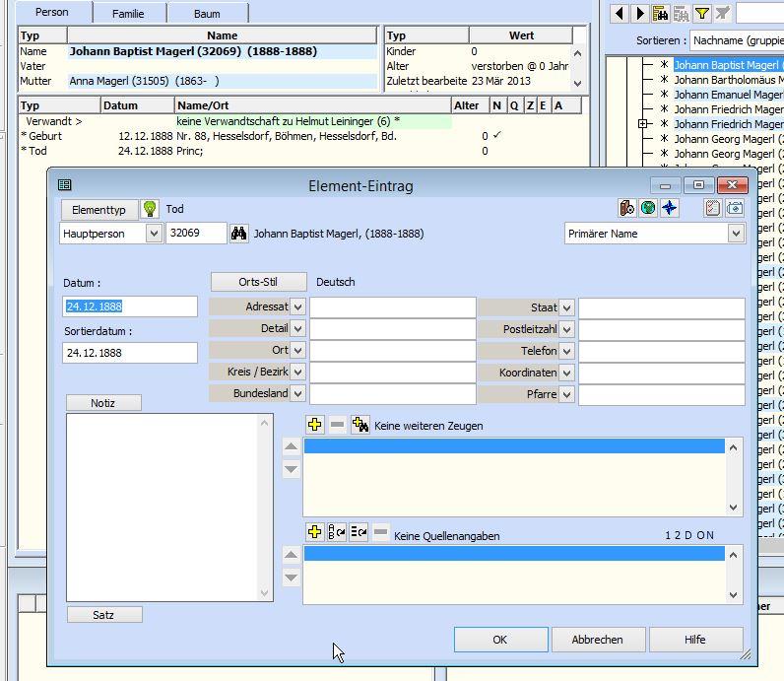Select the Tod 24.12.1888 event row
Viewport: 784px width, 681px height.
(x=302, y=151)
